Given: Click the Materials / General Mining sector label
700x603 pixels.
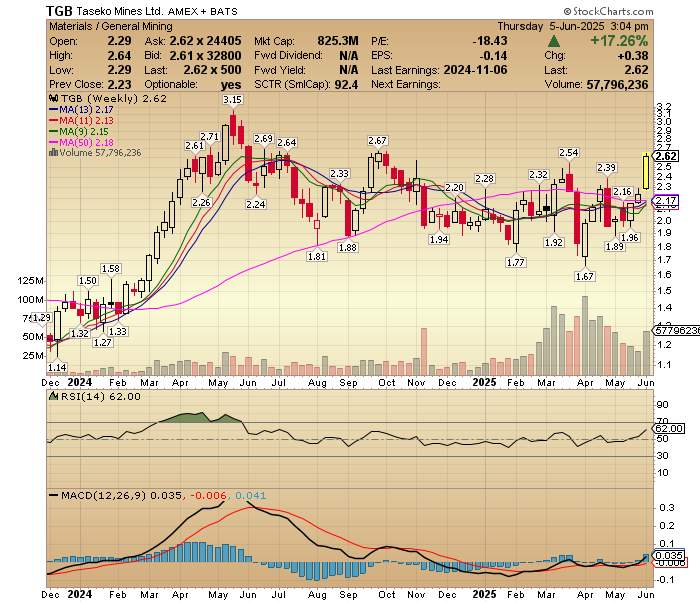Looking at the screenshot, I should tap(111, 26).
